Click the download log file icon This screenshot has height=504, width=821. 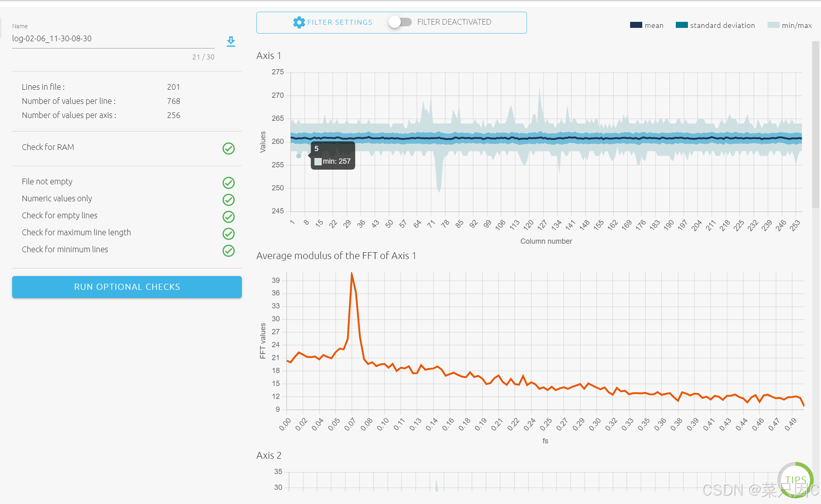point(231,41)
